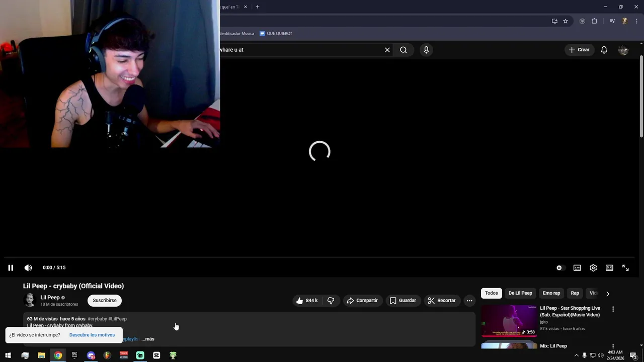The height and width of the screenshot is (362, 644).
Task: Open the media controls music icon
Action: 612,21
